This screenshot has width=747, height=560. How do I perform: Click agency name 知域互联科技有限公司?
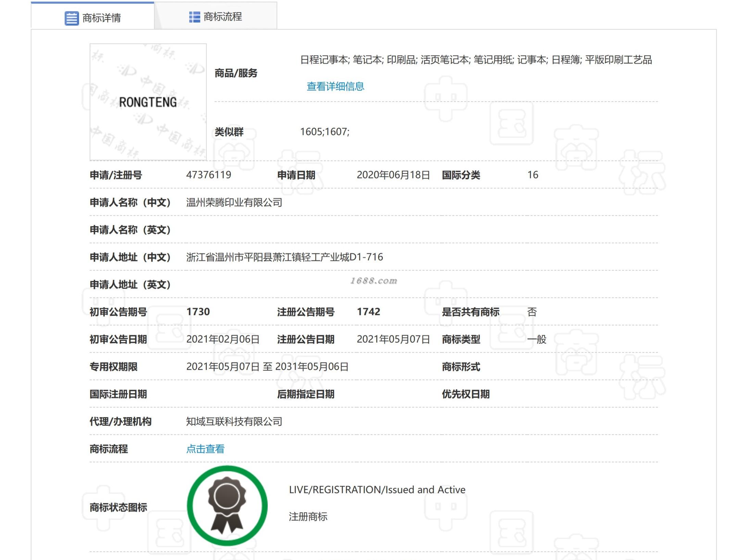point(234,421)
